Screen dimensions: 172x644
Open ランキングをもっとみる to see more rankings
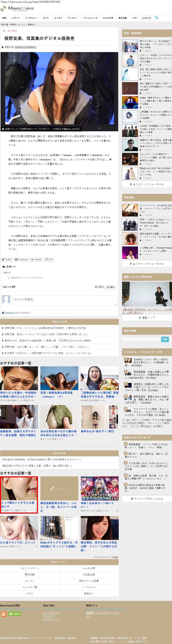pos(147,499)
